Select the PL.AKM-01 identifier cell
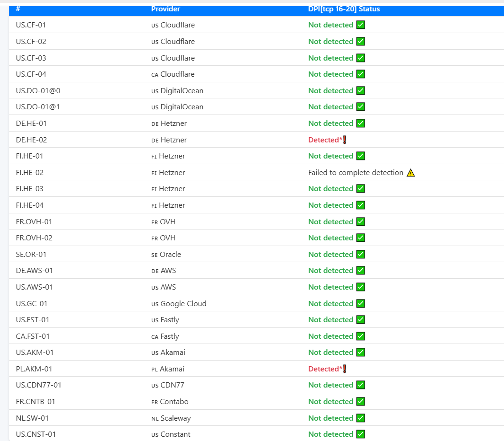Viewport: 504px width, 441px height. pyautogui.click(x=34, y=369)
